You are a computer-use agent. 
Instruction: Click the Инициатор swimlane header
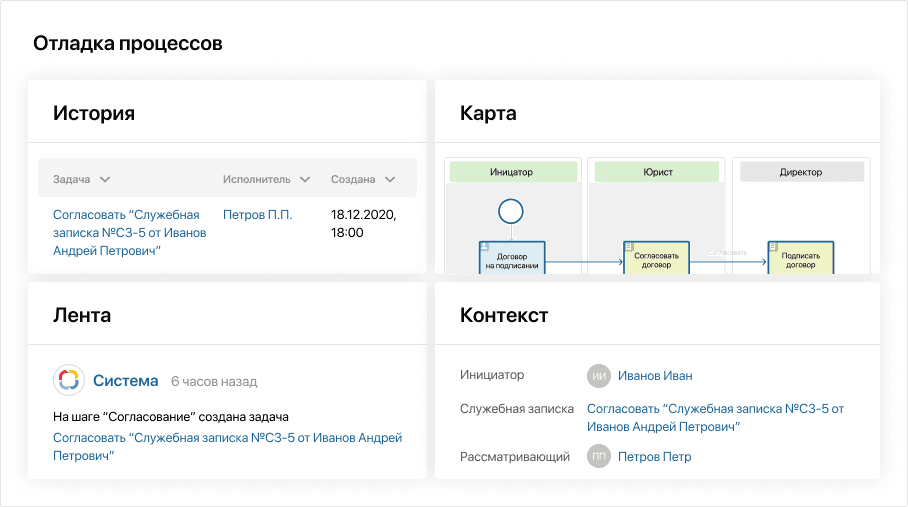click(511, 172)
